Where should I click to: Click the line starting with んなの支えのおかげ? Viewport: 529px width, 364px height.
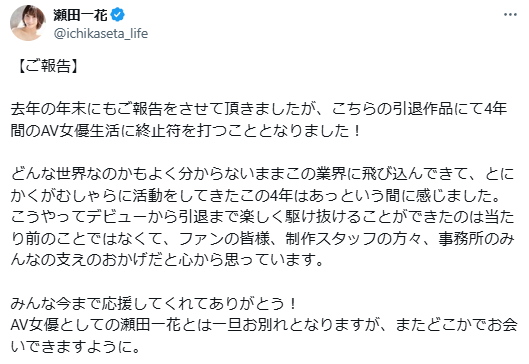[x=167, y=260]
